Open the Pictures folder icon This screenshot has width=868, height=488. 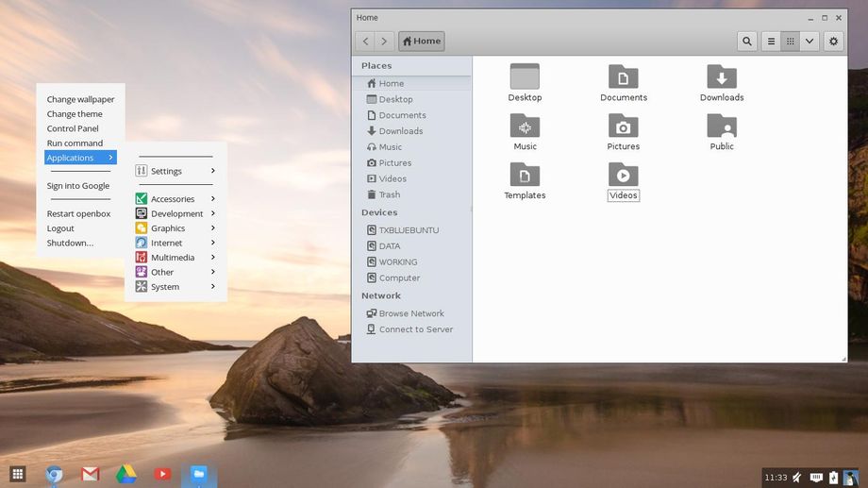coord(624,126)
